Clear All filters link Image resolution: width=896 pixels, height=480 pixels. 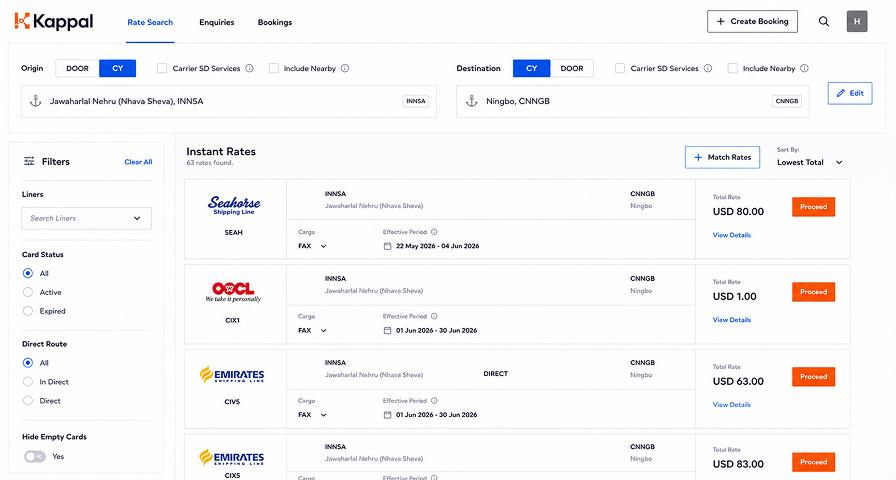(138, 162)
